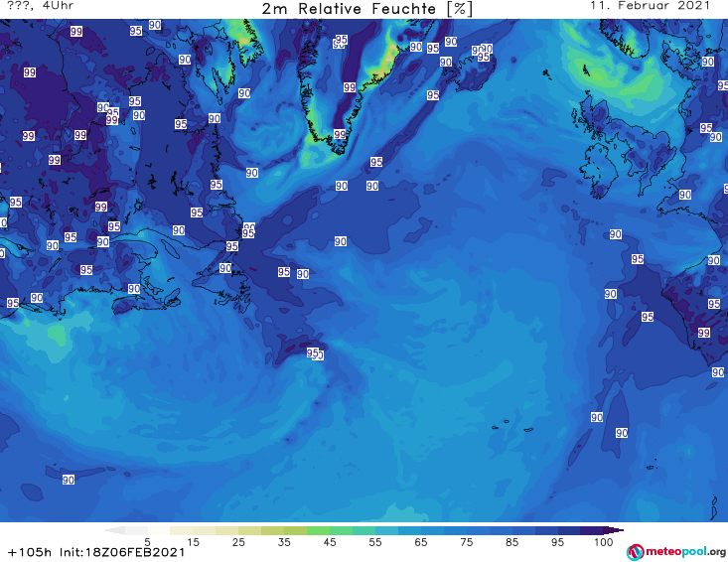The image size is (728, 562).
Task: Click the color scale tick label '35'
Action: (284, 542)
